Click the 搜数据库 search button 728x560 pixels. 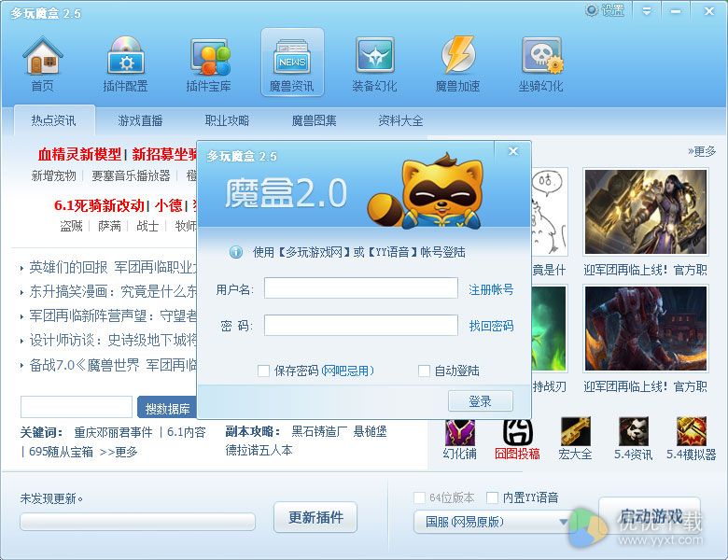tap(168, 408)
